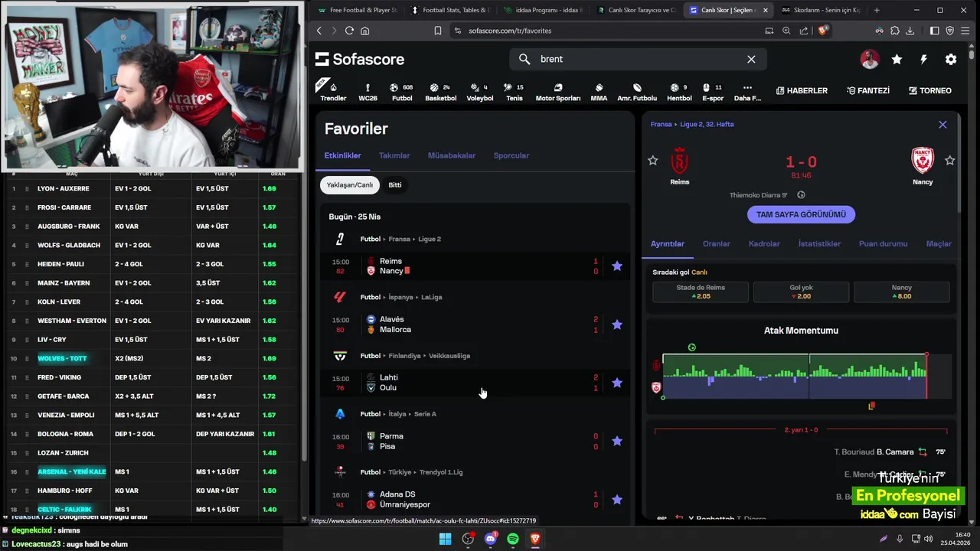The height and width of the screenshot is (551, 980).
Task: Go back in browser history
Action: pos(319,31)
